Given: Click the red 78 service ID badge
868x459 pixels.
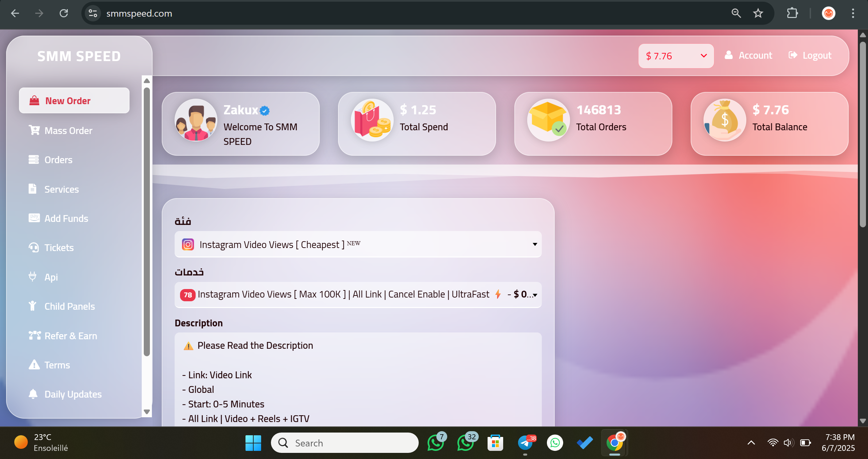Looking at the screenshot, I should [x=188, y=295].
